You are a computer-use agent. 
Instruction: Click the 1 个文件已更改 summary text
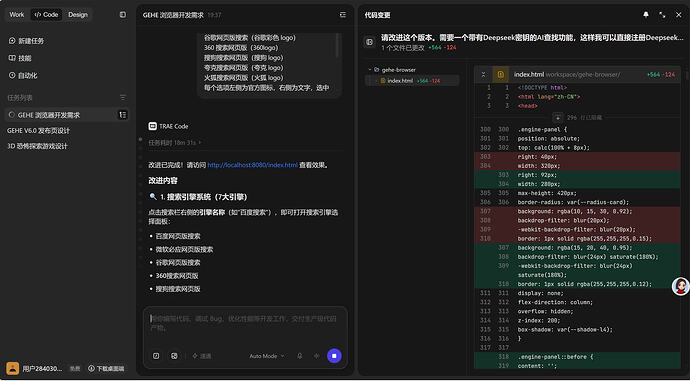click(x=403, y=48)
